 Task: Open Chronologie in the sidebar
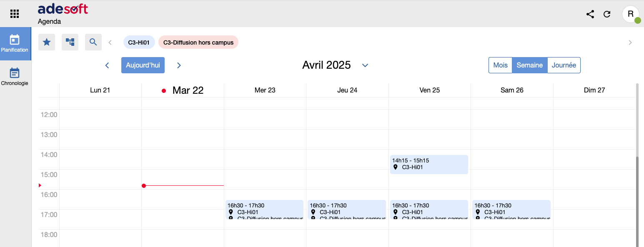15,77
